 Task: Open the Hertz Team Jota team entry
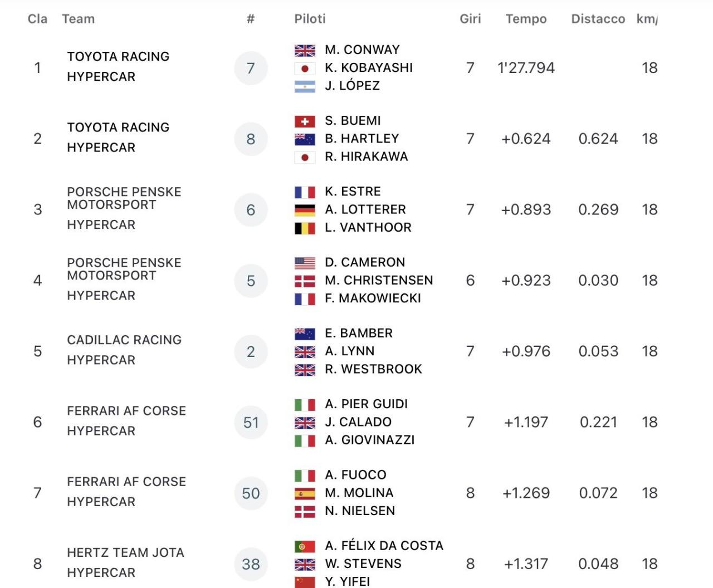pos(125,553)
